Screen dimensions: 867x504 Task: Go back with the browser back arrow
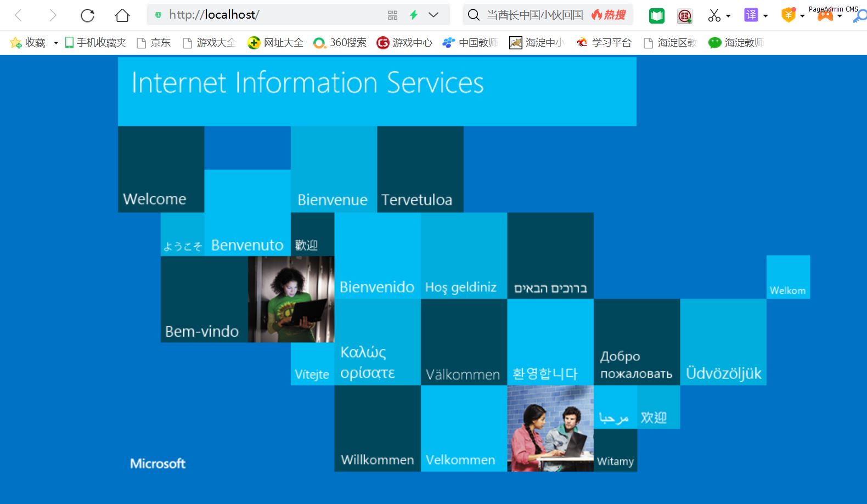pos(19,15)
